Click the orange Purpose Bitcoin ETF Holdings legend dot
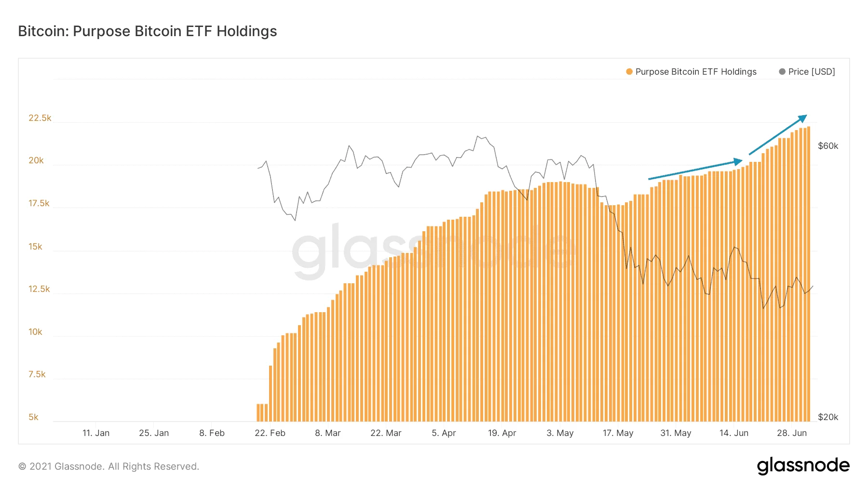This screenshot has width=868, height=488. click(629, 72)
